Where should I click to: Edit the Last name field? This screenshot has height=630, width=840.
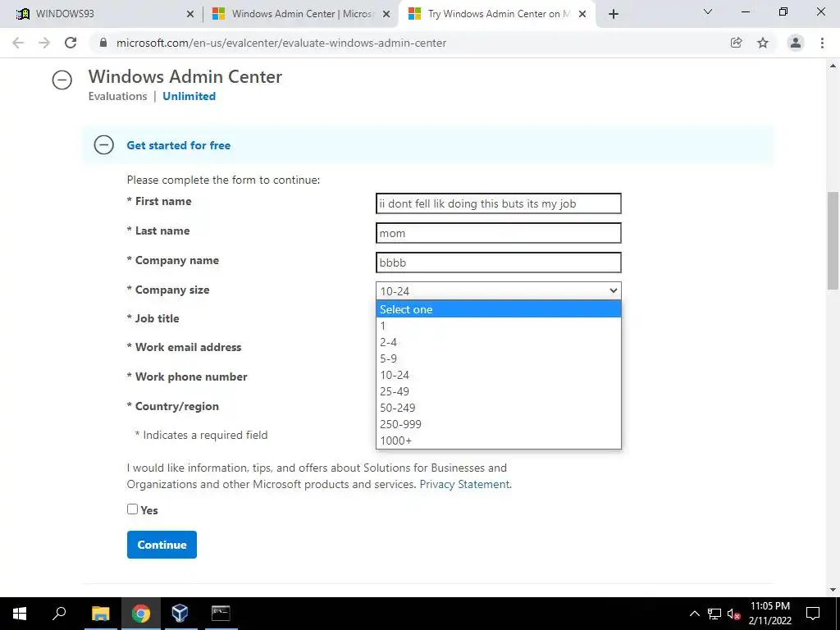pos(498,233)
